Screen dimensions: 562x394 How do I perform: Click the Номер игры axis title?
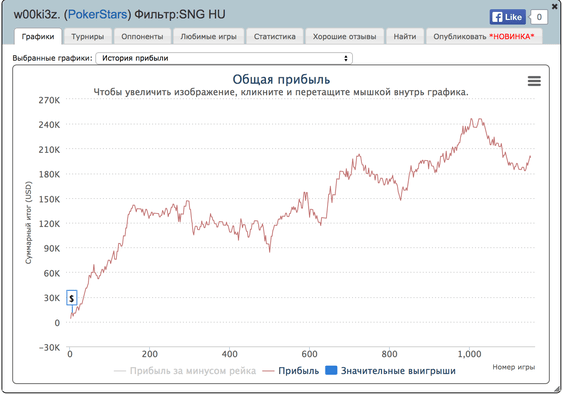514,367
